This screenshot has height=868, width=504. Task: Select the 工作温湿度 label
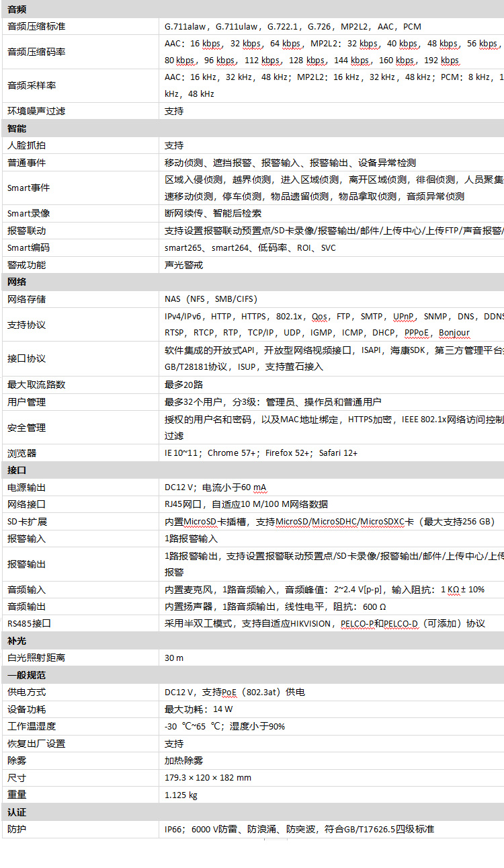[x=32, y=726]
